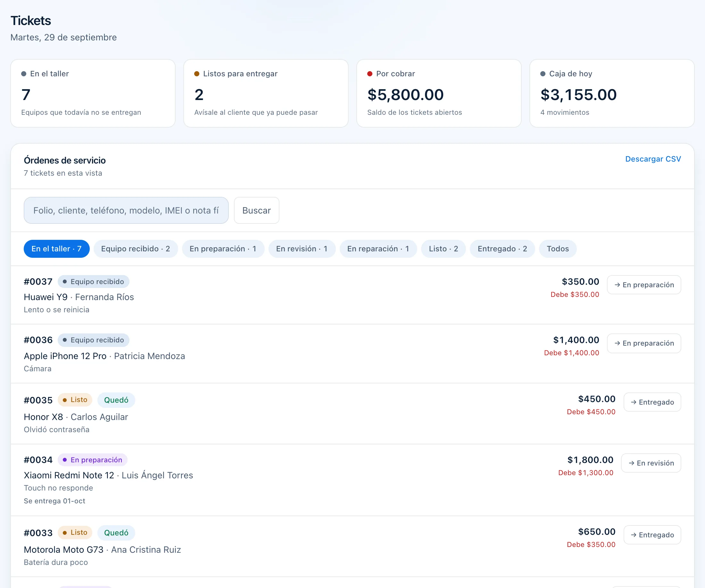Move ticket #0037 to En preparación
Image resolution: width=705 pixels, height=588 pixels.
644,285
